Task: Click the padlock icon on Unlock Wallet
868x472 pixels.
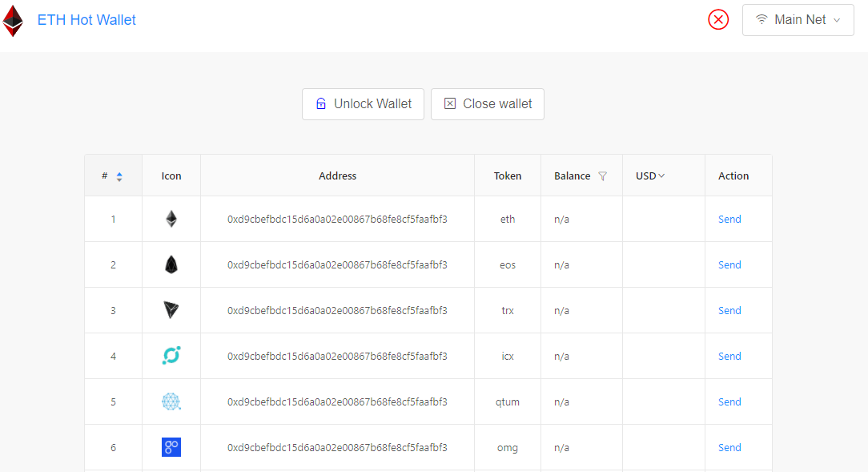Action: (x=321, y=103)
